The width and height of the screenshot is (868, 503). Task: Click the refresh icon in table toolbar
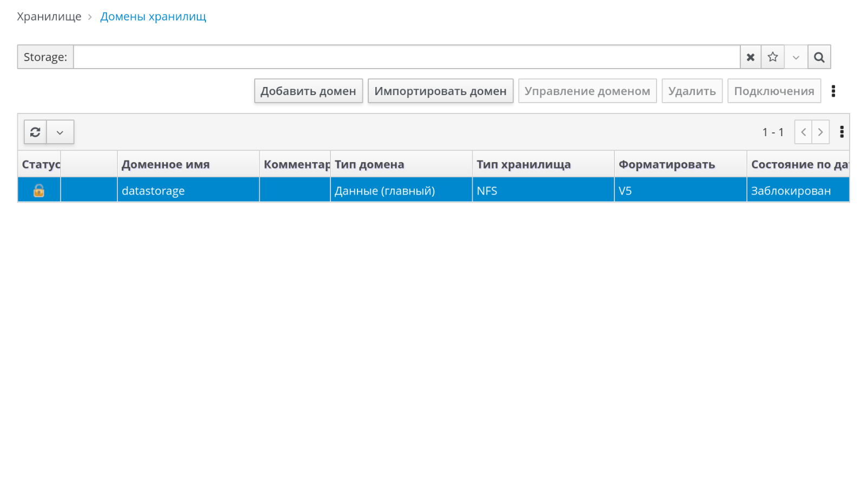point(36,132)
